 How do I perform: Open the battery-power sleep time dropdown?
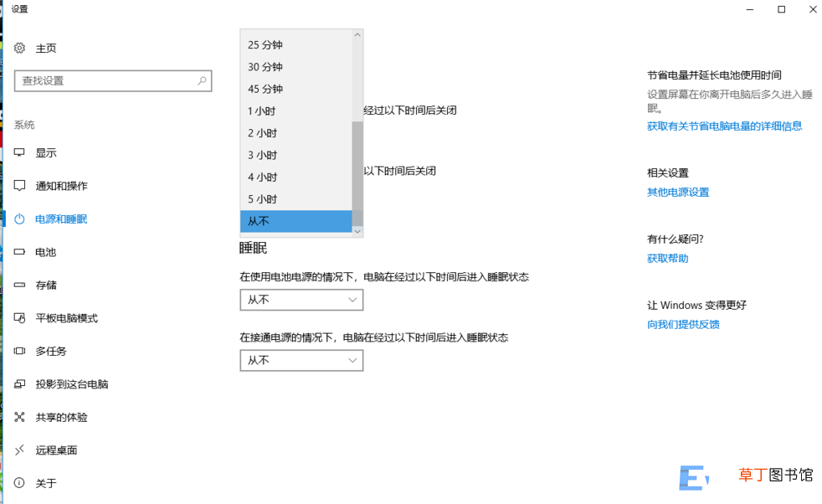tap(301, 300)
